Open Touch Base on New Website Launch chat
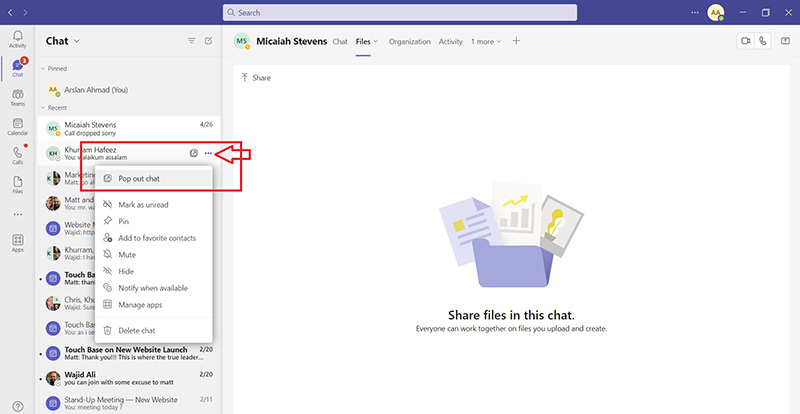Image resolution: width=800 pixels, height=414 pixels. pyautogui.click(x=129, y=353)
